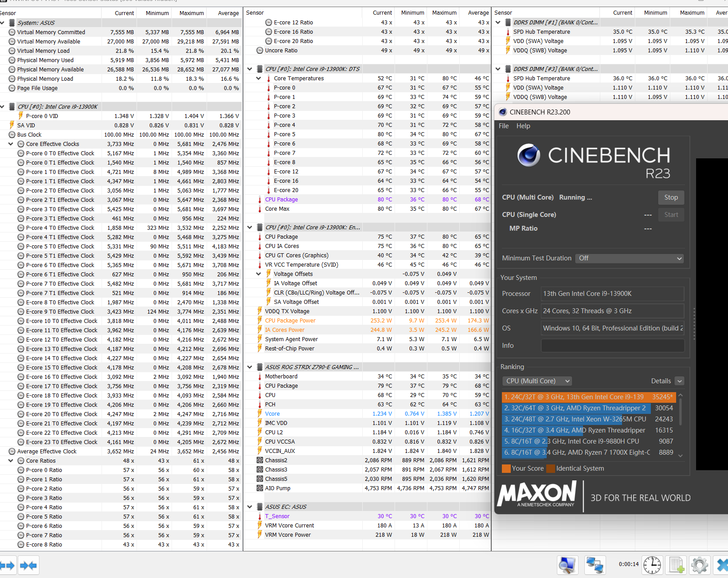728x578 pixels.
Task: Open the CPU (Multi Core) ranking dropdown
Action: [537, 381]
